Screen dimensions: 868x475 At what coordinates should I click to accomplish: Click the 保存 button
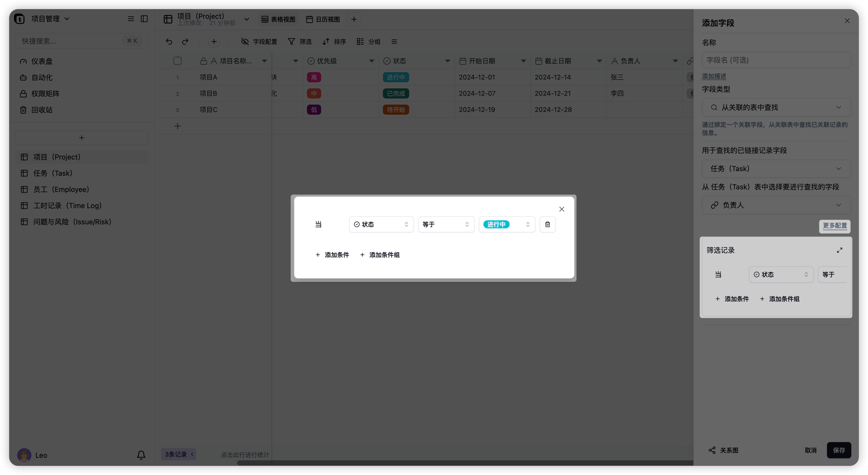(839, 450)
